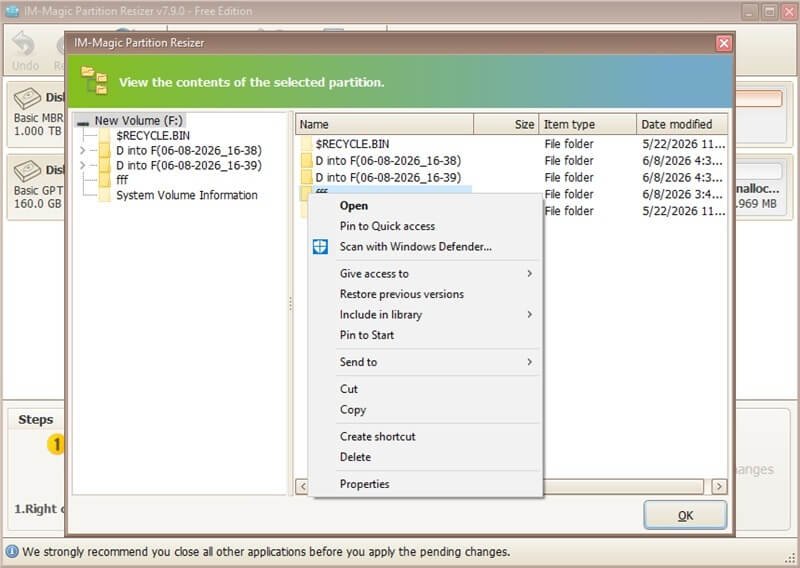Choose Pin to Start

pos(426,335)
